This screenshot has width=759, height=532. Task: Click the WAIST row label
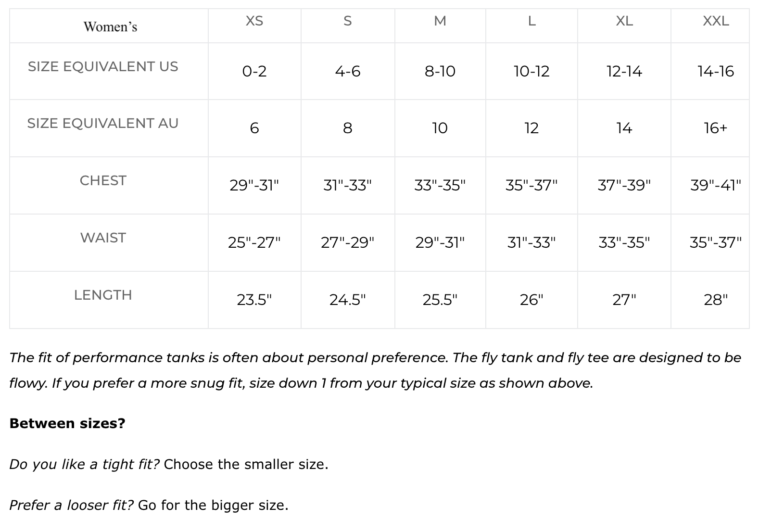103,238
